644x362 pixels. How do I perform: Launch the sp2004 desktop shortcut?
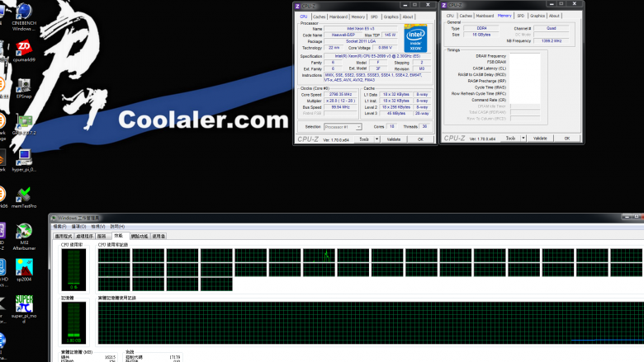click(24, 270)
